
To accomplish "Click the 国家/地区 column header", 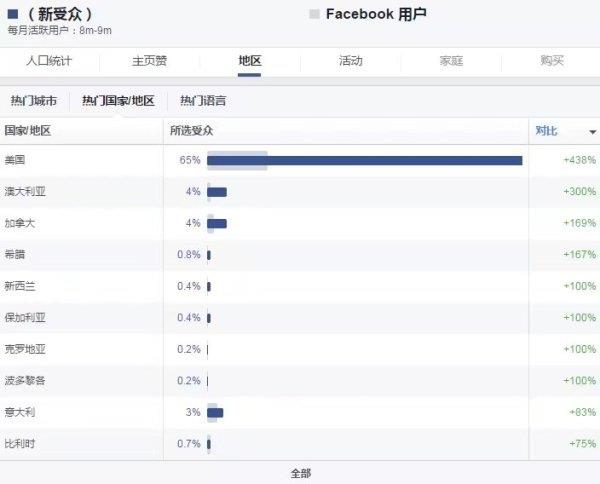I will [28, 131].
